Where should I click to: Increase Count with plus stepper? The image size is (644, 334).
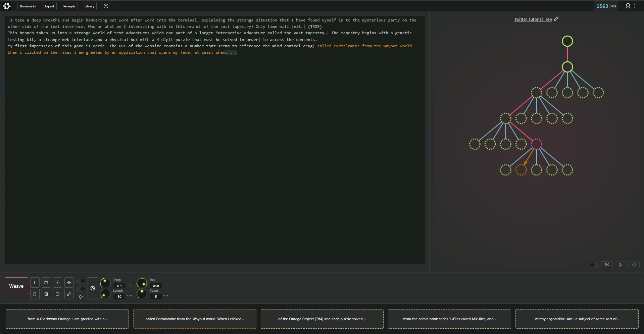click(x=167, y=296)
